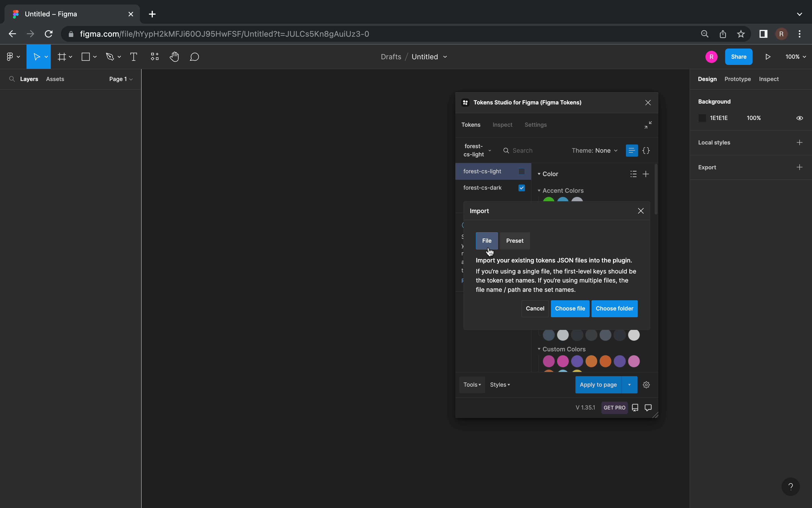Cancel the Import dialog
Image resolution: width=812 pixels, height=508 pixels.
535,308
